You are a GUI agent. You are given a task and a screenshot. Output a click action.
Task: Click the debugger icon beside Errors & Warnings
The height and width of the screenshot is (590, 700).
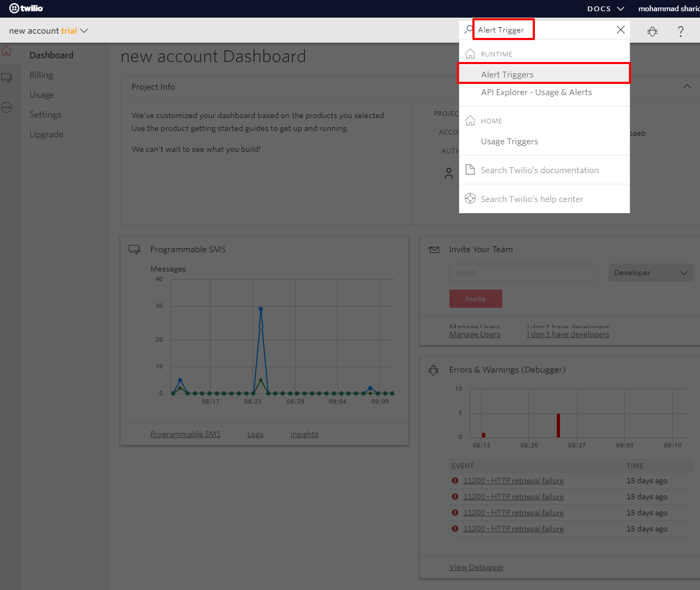pyautogui.click(x=433, y=370)
